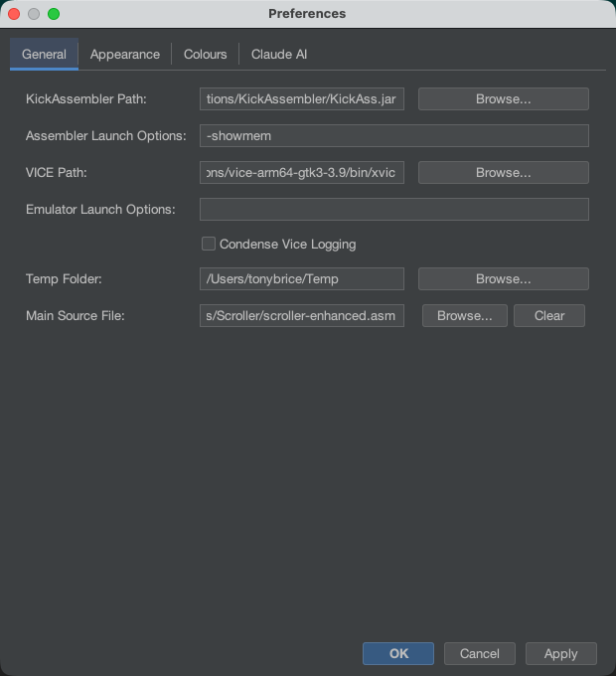Click the KickAssembler Path text field
This screenshot has width=616, height=676.
[x=302, y=99]
